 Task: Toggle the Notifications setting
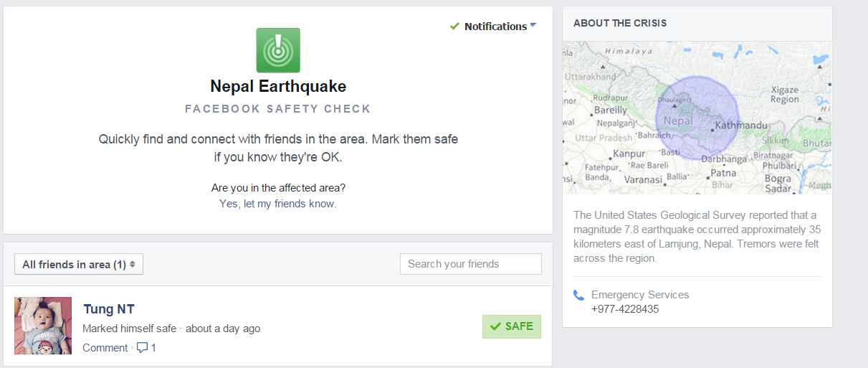(x=495, y=27)
